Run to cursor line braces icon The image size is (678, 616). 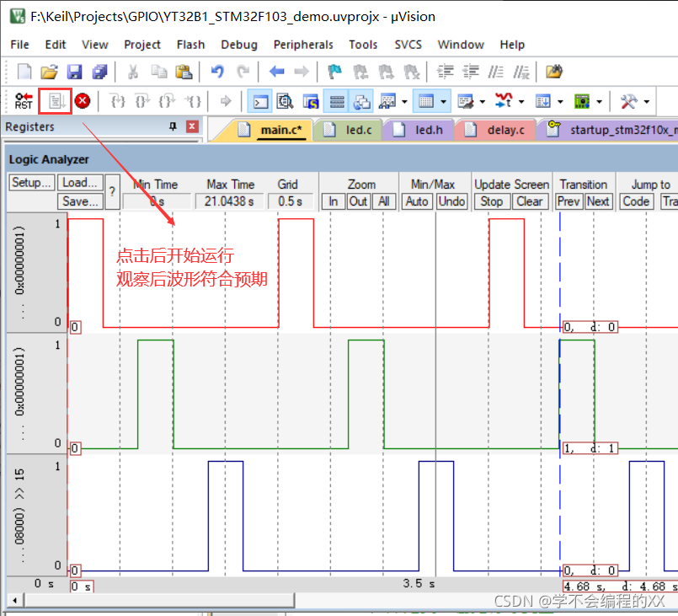point(192,101)
